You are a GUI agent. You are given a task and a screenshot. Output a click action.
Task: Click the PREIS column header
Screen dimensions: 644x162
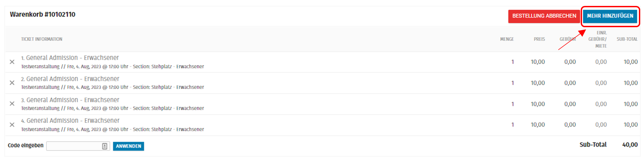539,39
